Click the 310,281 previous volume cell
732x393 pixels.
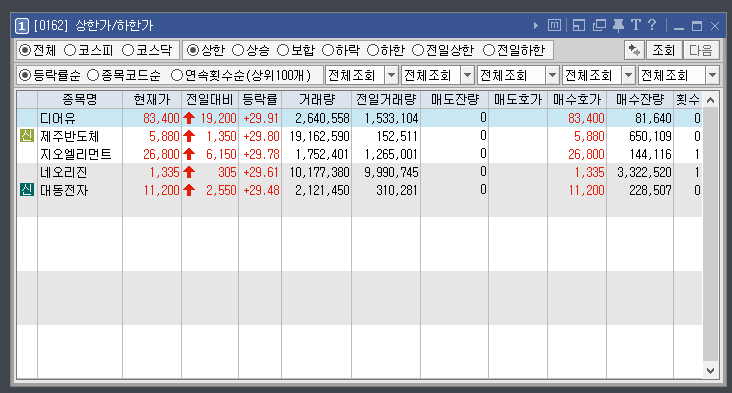click(396, 190)
